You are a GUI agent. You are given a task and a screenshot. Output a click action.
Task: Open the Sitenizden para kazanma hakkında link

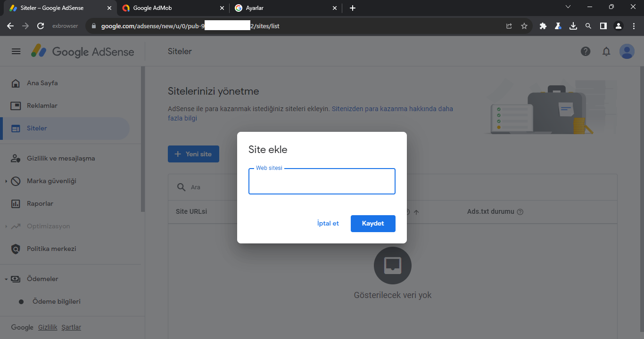(x=392, y=109)
